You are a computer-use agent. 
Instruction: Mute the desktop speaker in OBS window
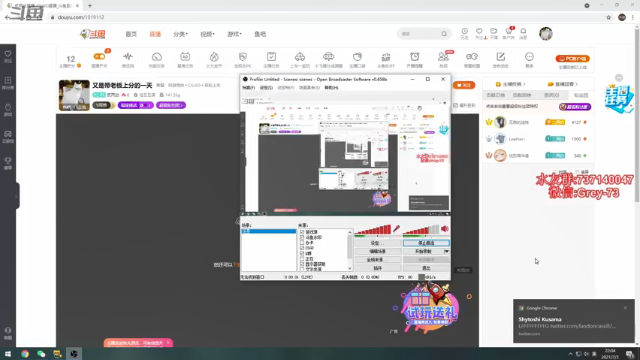(445, 229)
